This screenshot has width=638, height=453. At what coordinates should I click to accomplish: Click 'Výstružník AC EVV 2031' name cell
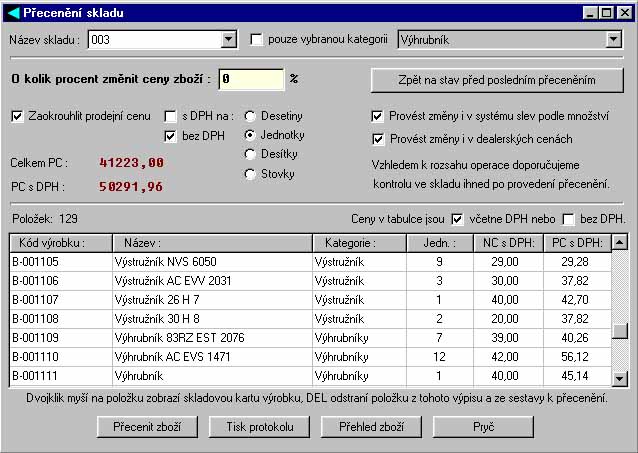[212, 281]
